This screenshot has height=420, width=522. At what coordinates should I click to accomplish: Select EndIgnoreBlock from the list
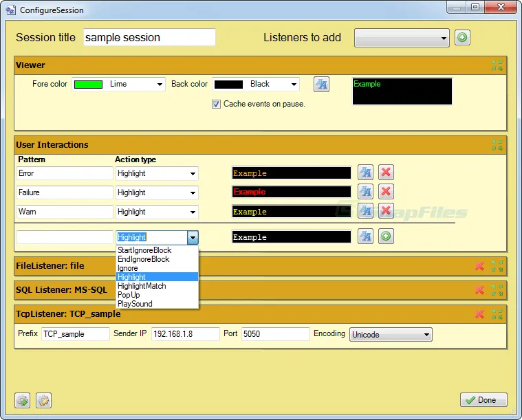157,259
